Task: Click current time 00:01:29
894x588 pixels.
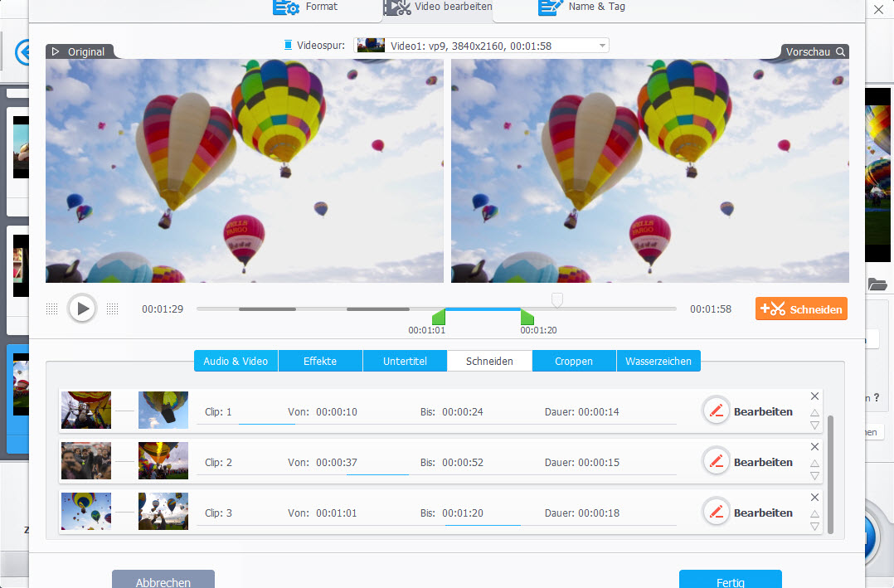Action: (x=163, y=309)
